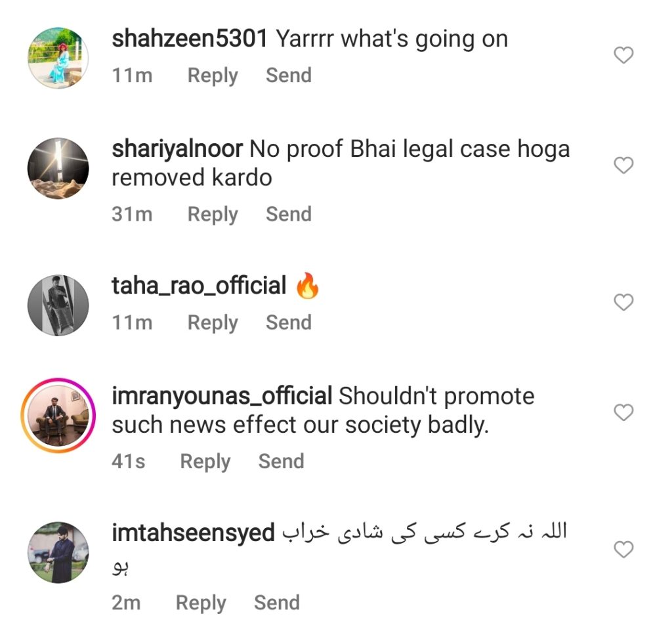Like imranyounas_official's comment
Image resolution: width=672 pixels, height=637 pixels.
[623, 412]
